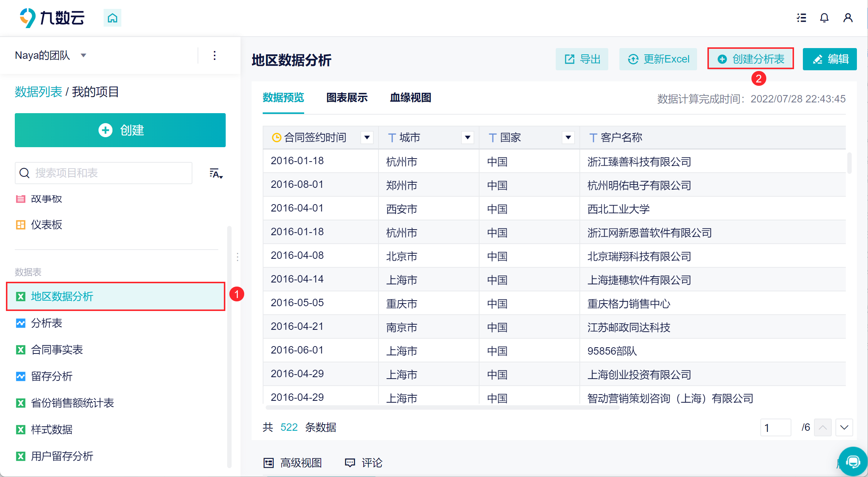Open notifications bell icon
868x477 pixels.
tap(824, 18)
